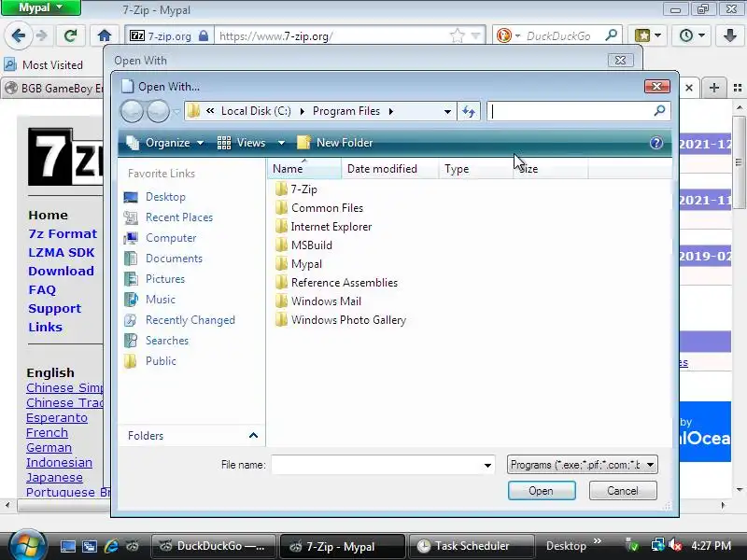
Task: Click the muted volume tray icon
Action: pos(675,545)
